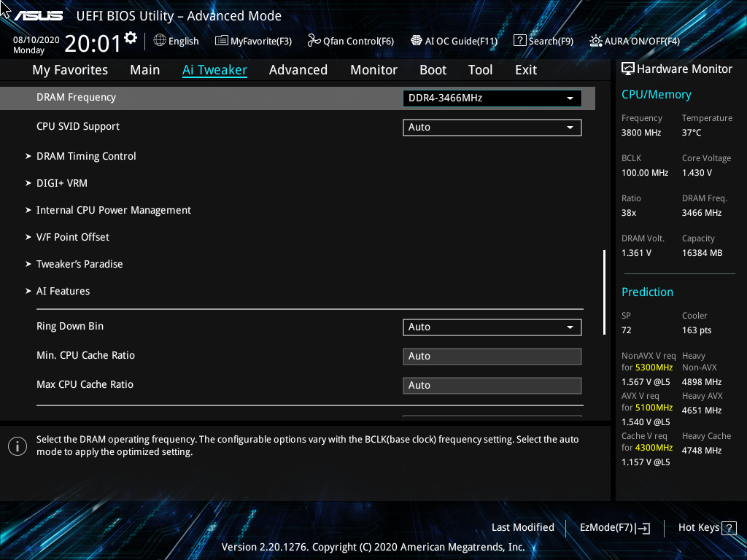Click the 1.430 V core voltage value
This screenshot has height=560, width=747.
tap(697, 173)
